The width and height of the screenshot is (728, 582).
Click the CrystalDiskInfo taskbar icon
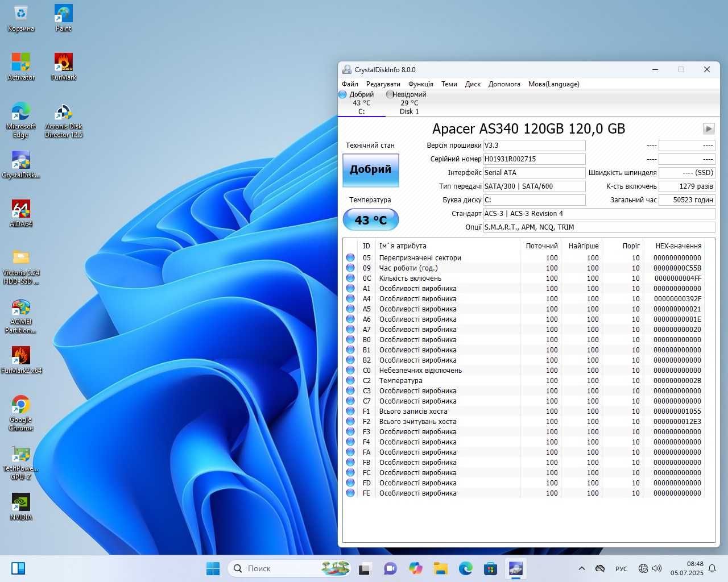pos(516,568)
